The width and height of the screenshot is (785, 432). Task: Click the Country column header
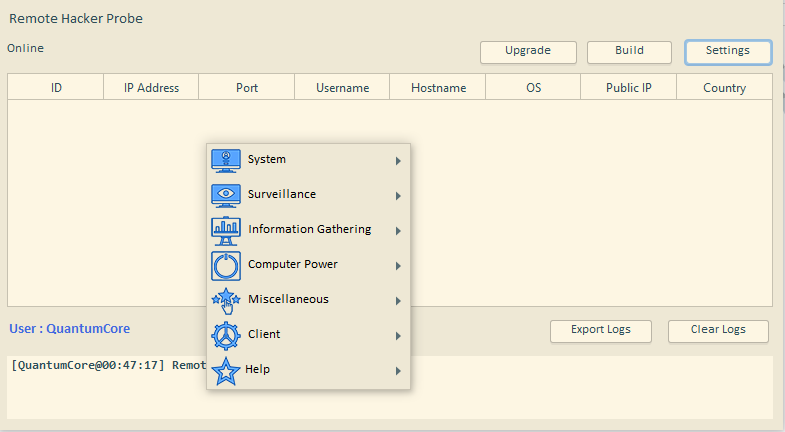click(724, 88)
